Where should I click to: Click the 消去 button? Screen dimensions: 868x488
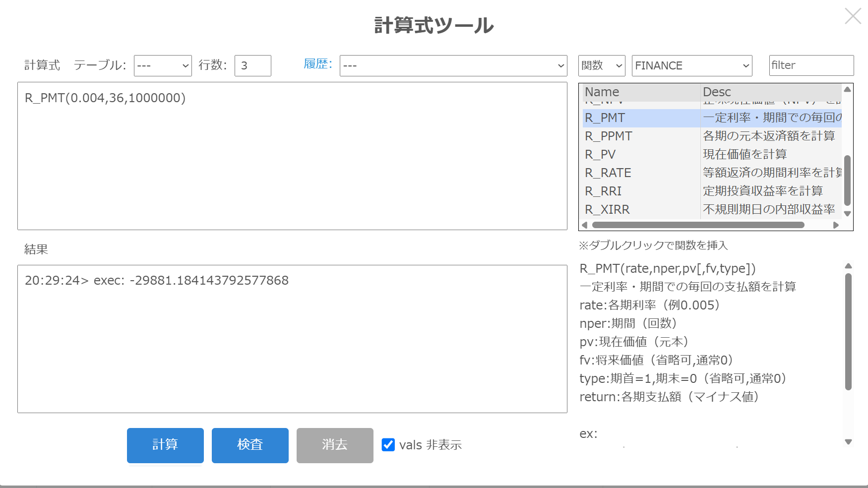335,445
